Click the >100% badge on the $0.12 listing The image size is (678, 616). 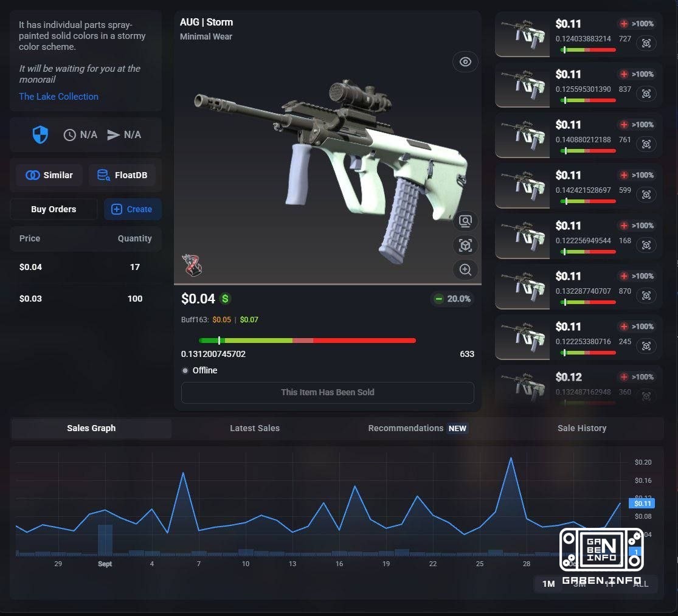coord(637,378)
